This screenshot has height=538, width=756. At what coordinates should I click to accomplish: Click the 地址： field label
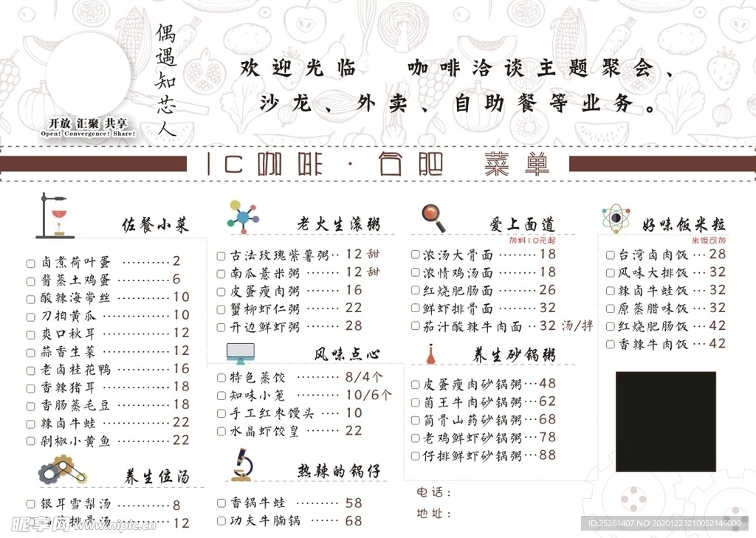point(434,514)
